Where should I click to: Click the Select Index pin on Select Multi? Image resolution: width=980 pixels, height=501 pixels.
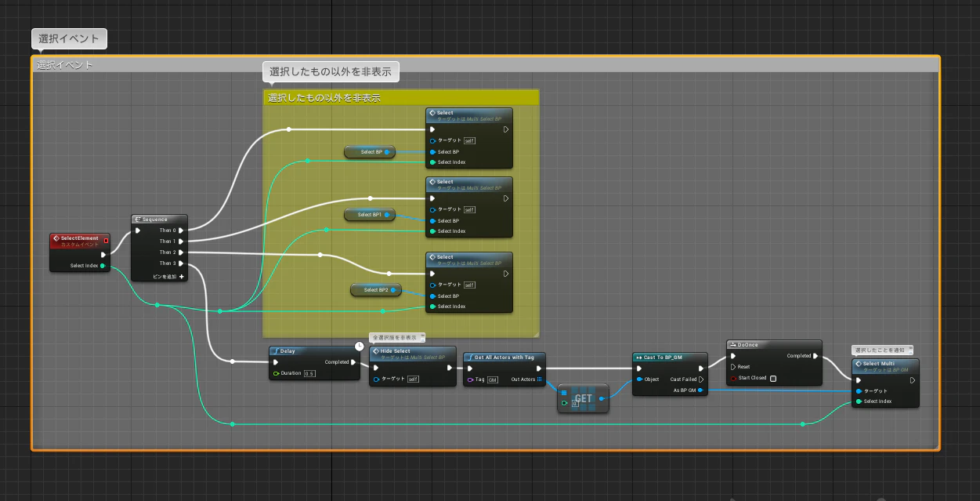tap(859, 401)
